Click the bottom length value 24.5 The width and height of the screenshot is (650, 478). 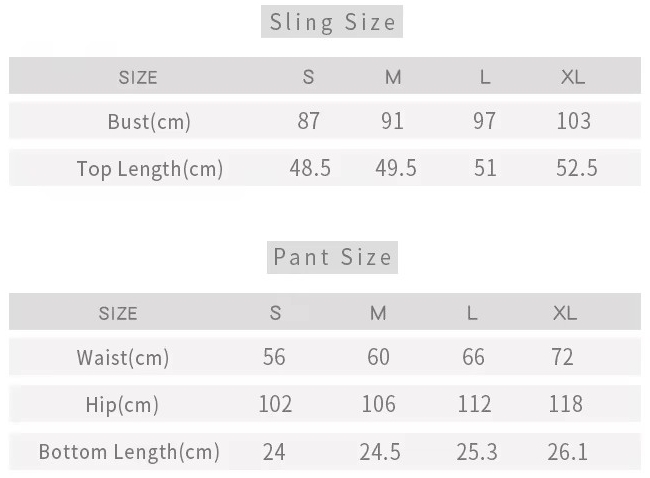pos(380,452)
